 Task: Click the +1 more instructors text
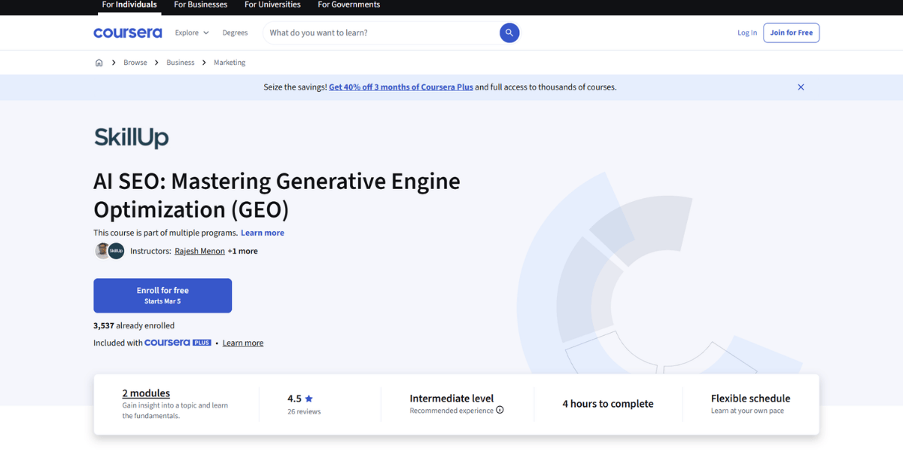tap(243, 251)
